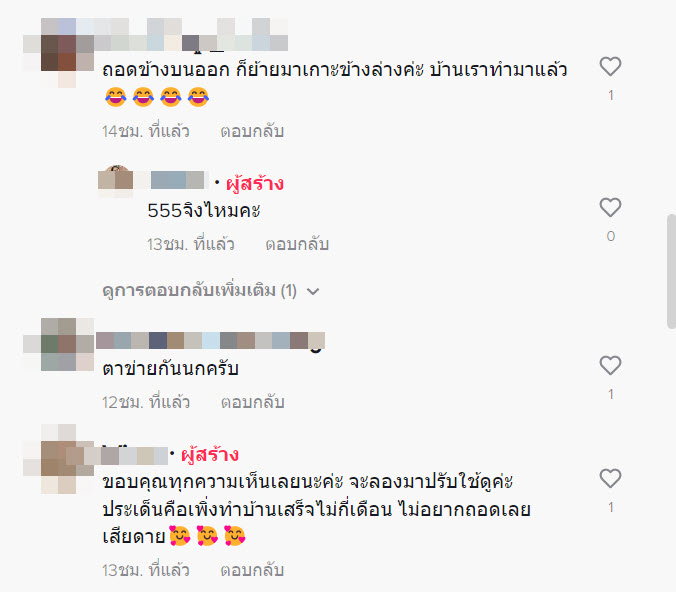The height and width of the screenshot is (592, 676).
Task: Open avatar of the 555จิงไหมคะ replier
Action: click(116, 181)
